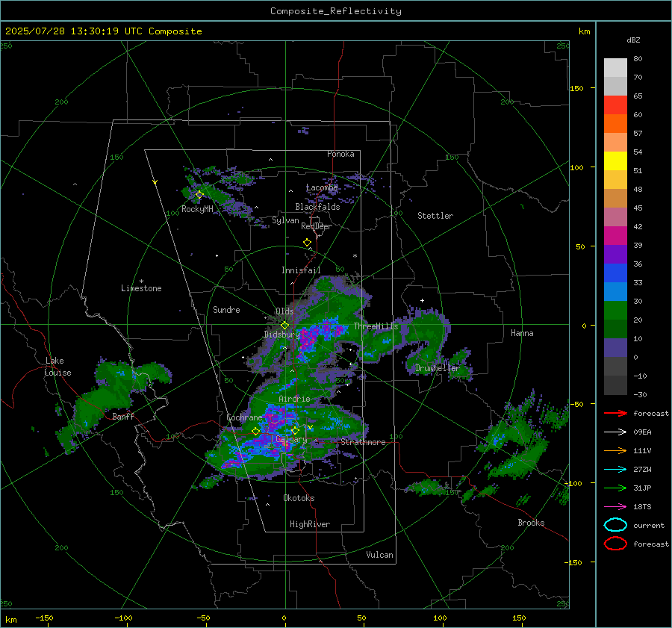The height and width of the screenshot is (628, 672).
Task: Click the Sundre city label
Action: 226,310
